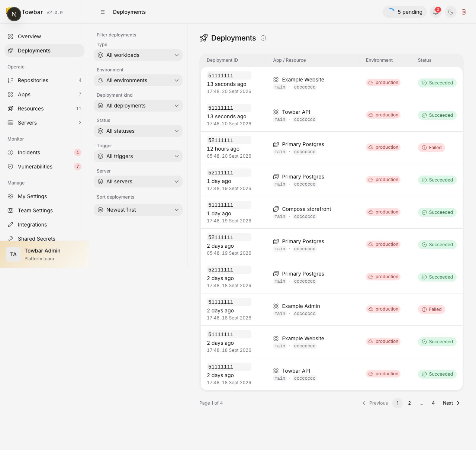Go to page 2 of pagination

[x=409, y=403]
